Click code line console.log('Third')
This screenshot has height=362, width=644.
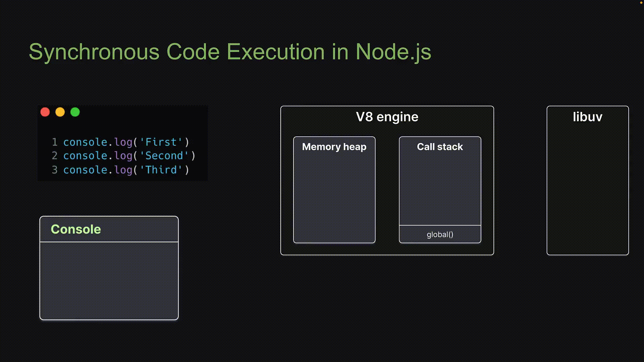[126, 170]
